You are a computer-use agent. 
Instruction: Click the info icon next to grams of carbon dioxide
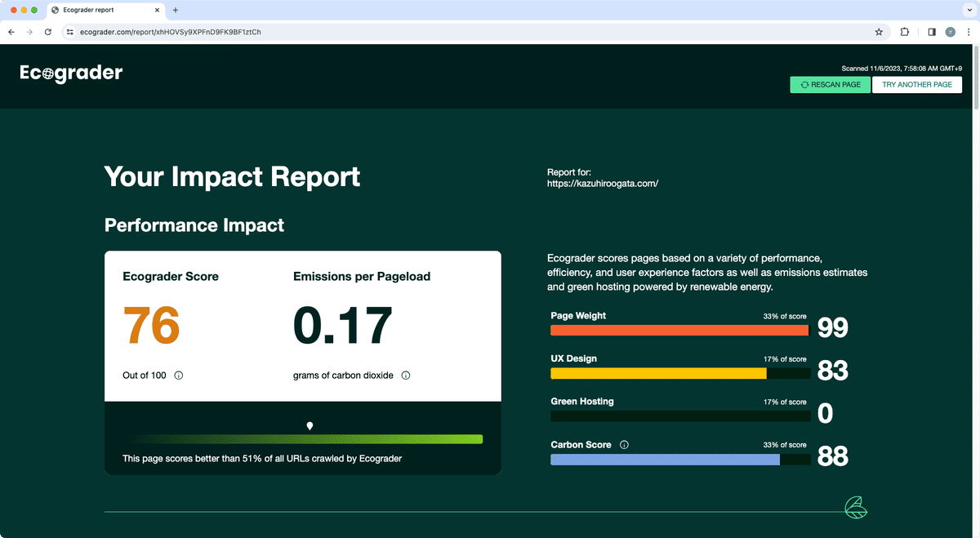[x=406, y=376]
